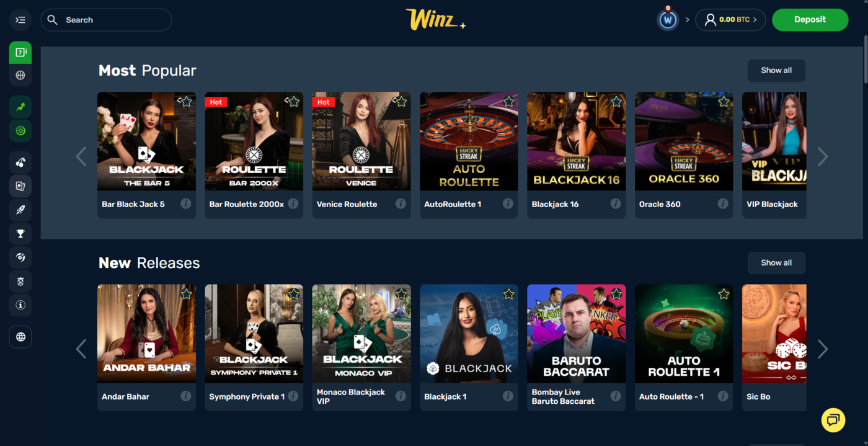
Task: Favorite the Oracle 360 game star
Action: (x=724, y=102)
